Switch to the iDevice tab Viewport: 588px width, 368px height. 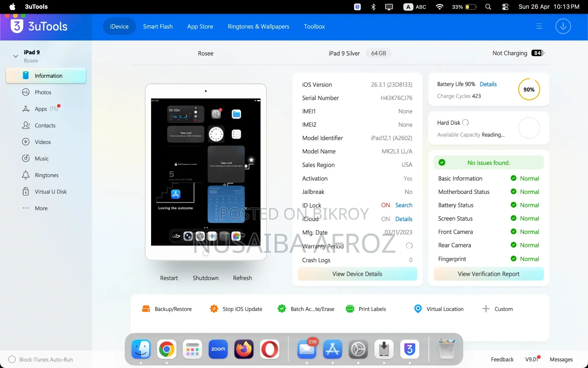tap(119, 26)
